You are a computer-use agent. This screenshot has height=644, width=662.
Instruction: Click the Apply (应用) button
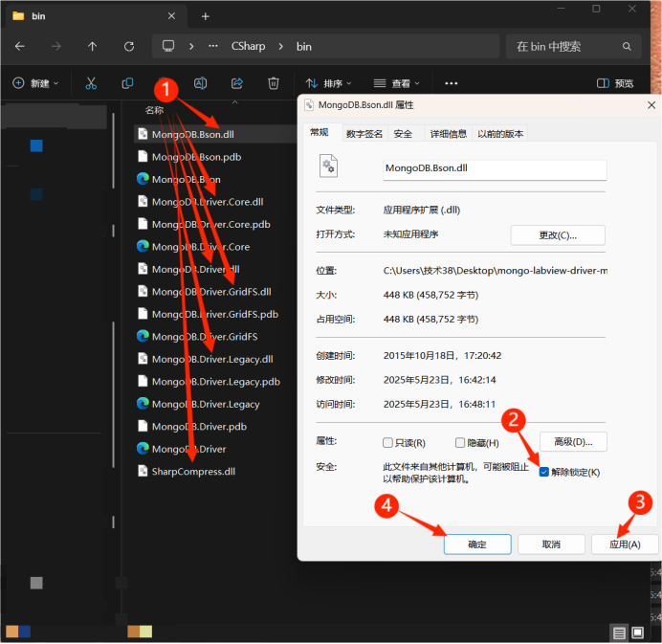[625, 544]
